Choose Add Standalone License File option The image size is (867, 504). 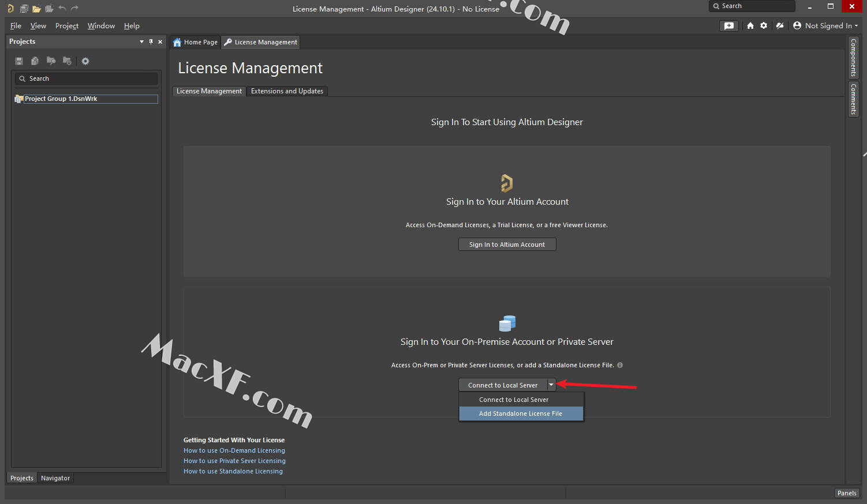tap(521, 413)
